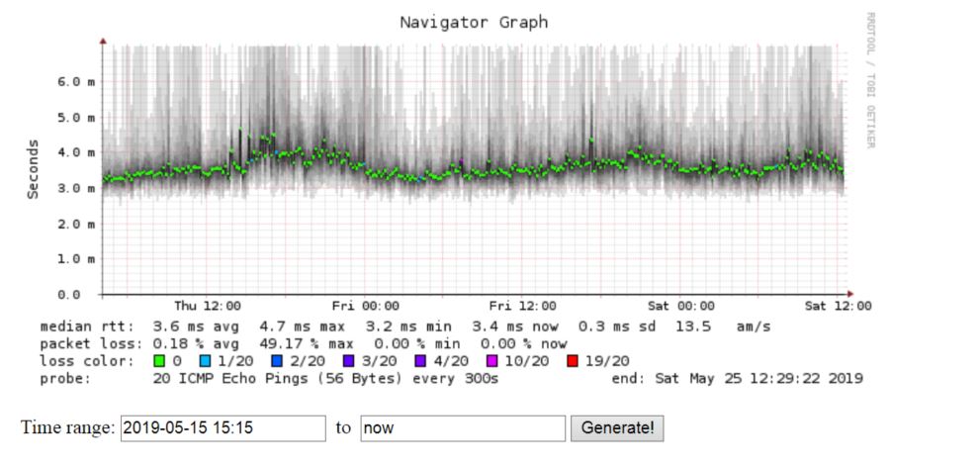980x468 pixels.
Task: Click the '0.00 % now' packet loss value
Action: 524,344
